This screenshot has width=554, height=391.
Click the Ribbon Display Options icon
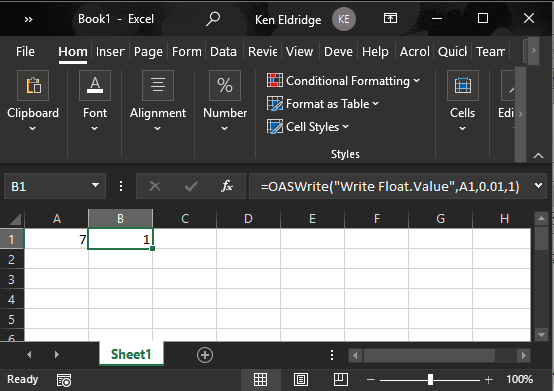[390, 18]
